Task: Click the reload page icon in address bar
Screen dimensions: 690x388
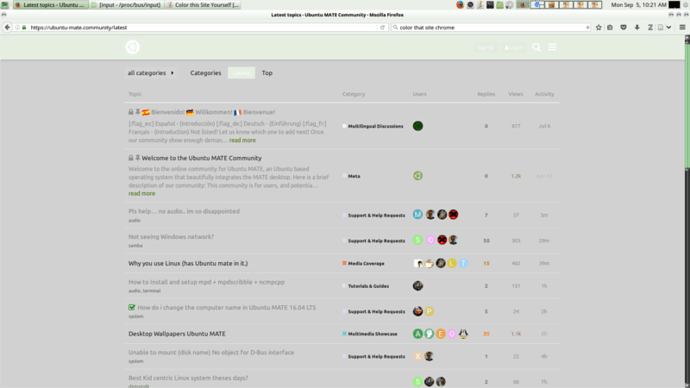Action: (382, 27)
